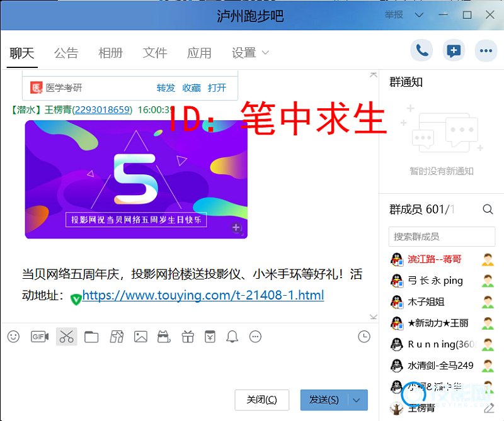The image size is (504, 421).
Task: Click the 关闭(C) button
Action: pyautogui.click(x=261, y=400)
